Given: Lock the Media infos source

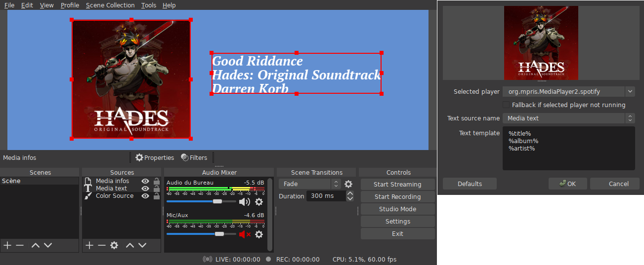Looking at the screenshot, I should (156, 181).
